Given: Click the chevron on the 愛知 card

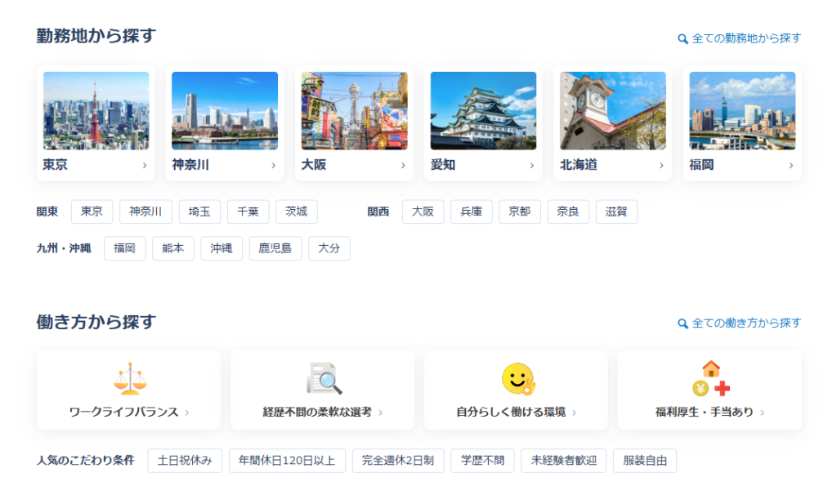Looking at the screenshot, I should click(x=531, y=165).
